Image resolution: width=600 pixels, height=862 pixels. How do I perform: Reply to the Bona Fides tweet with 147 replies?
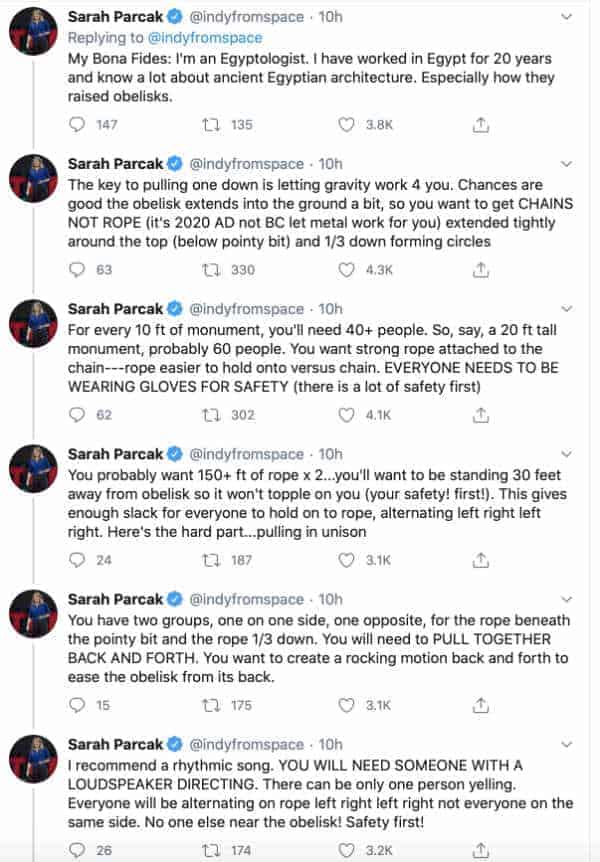pyautogui.click(x=77, y=125)
